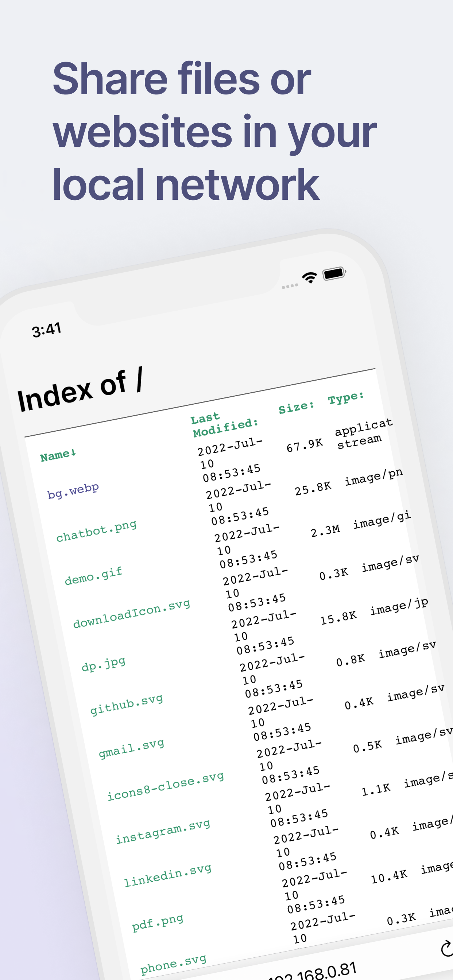Sort listing by Type column header
This screenshot has width=453, height=980.
(x=346, y=397)
